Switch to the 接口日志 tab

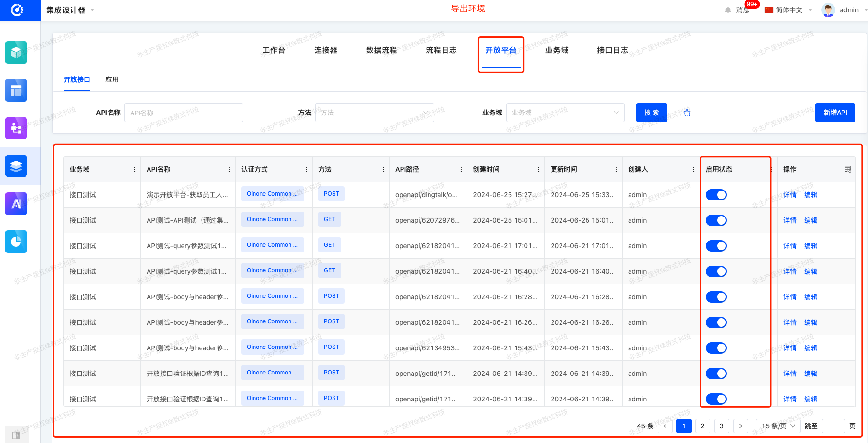[613, 50]
